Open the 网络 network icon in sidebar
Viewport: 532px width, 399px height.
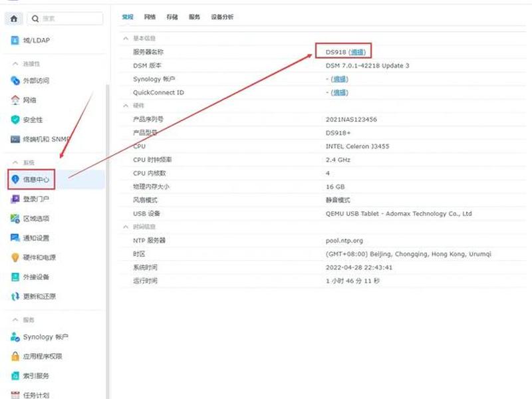click(15, 100)
